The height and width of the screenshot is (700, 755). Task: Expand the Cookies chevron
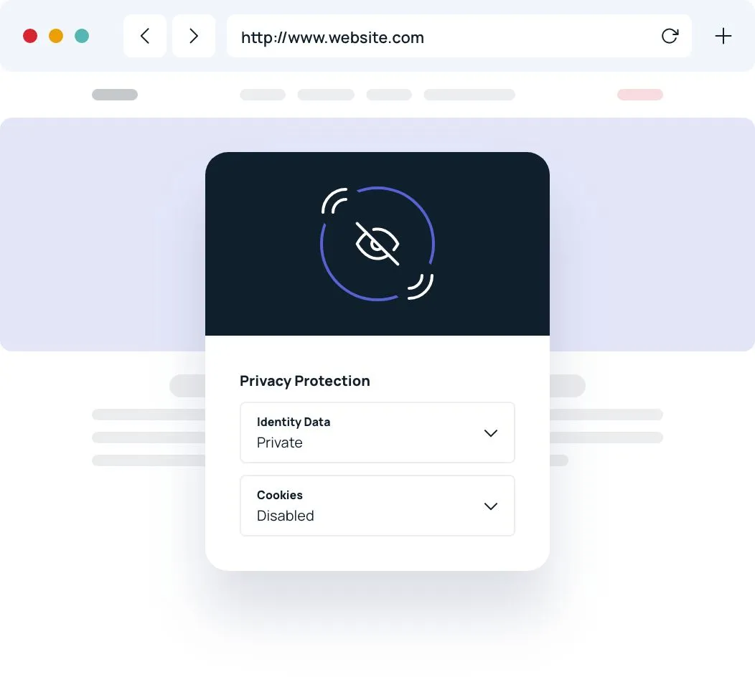(x=491, y=506)
